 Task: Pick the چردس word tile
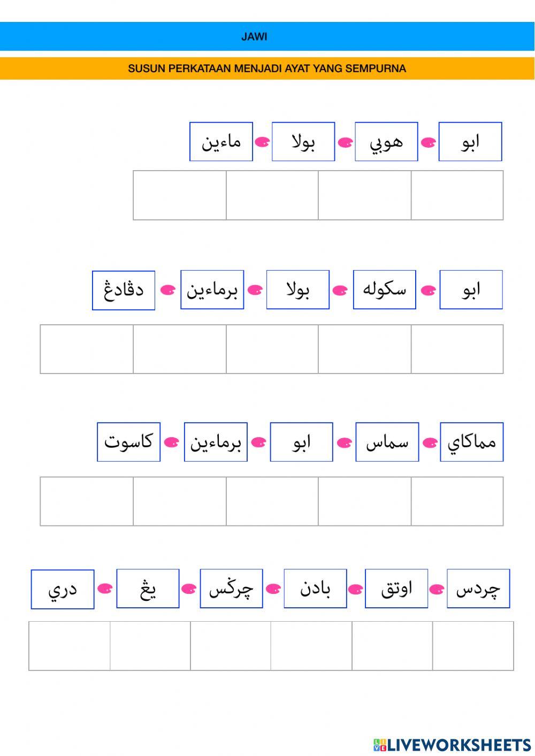[x=478, y=589]
